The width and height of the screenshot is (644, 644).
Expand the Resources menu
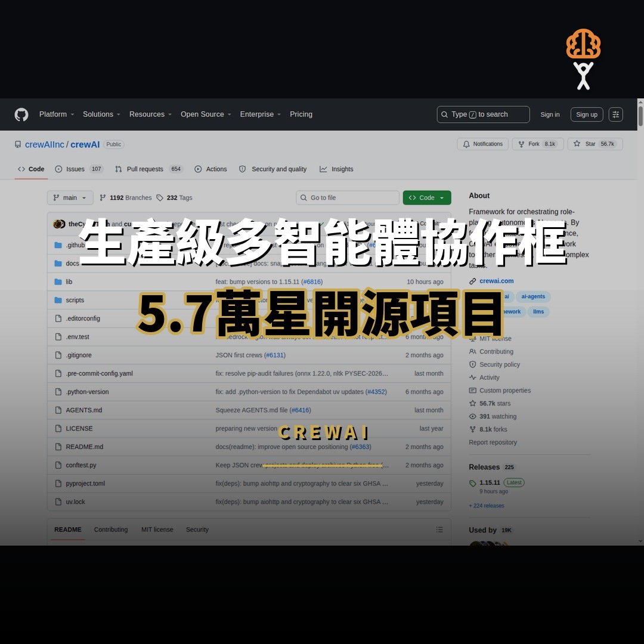[150, 114]
